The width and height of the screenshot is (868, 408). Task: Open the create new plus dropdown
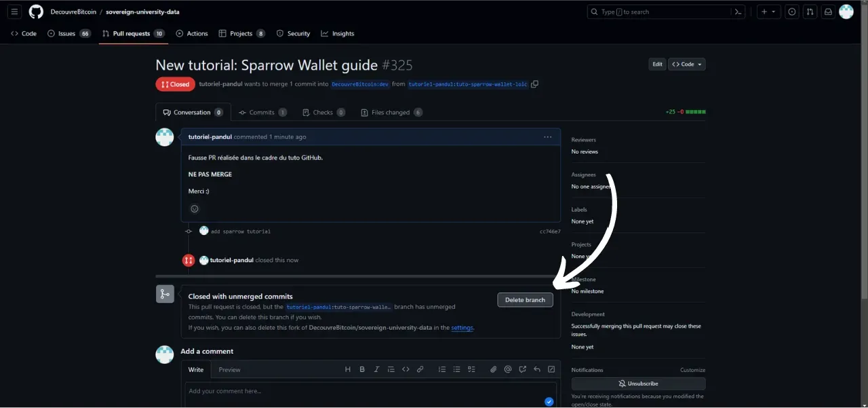768,12
